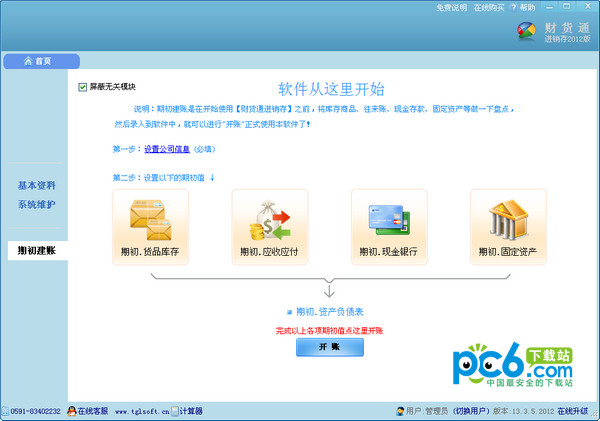Open the calculator icon 计算器

[x=175, y=411]
